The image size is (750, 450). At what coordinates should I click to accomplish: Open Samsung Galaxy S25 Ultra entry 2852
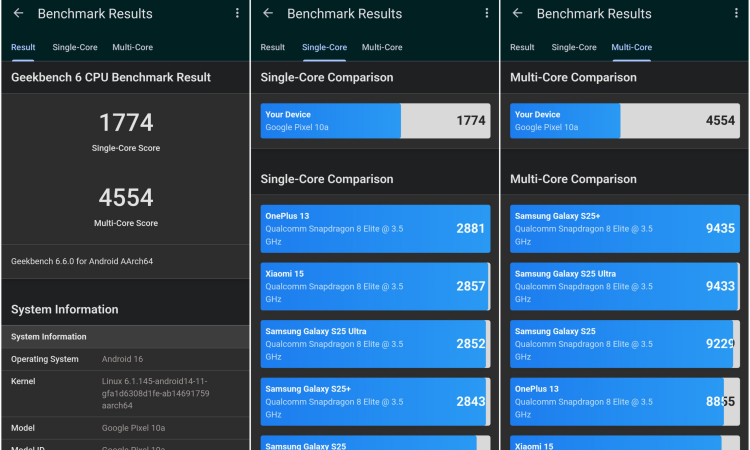tap(375, 344)
